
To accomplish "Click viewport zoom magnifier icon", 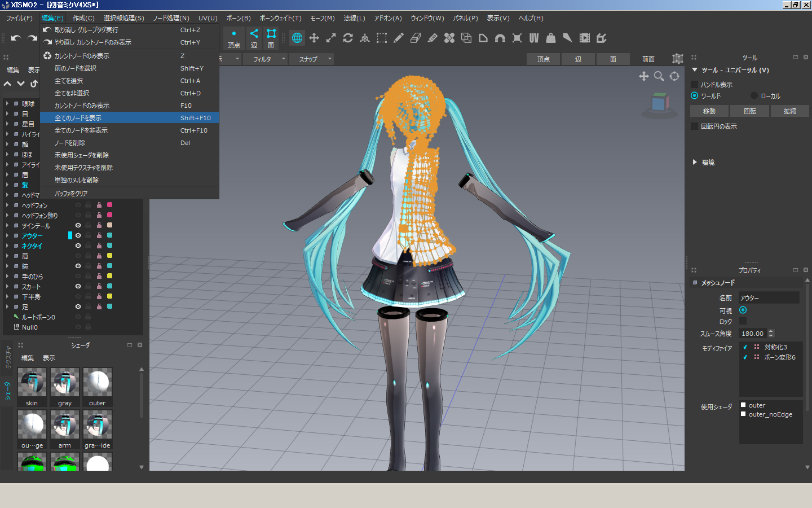I will tap(659, 76).
